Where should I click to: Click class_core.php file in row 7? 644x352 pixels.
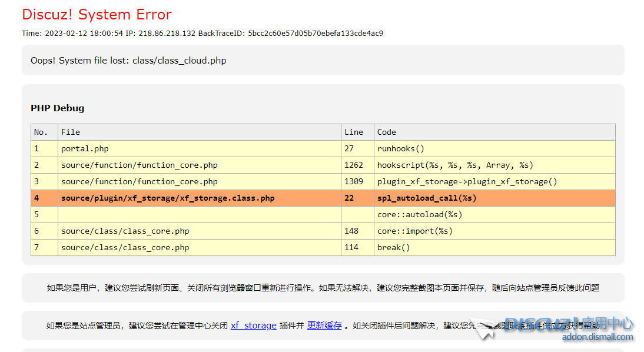(x=199, y=247)
